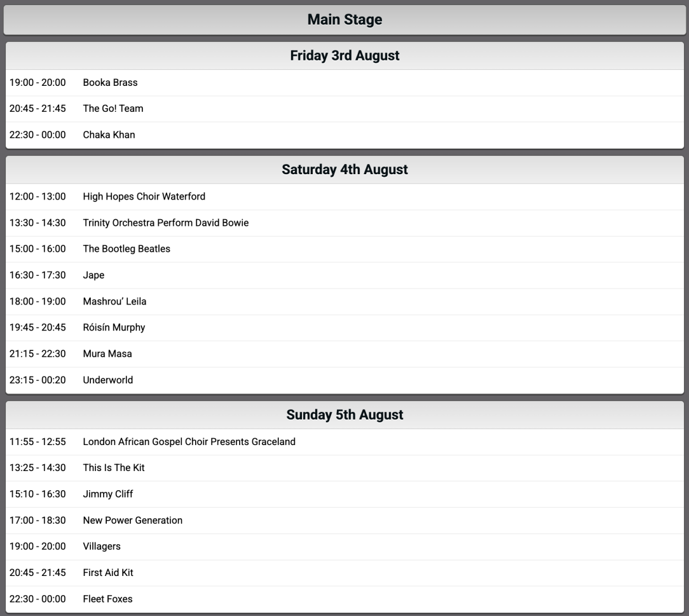This screenshot has width=689, height=616.
Task: Select London African Gospel Choir Presents Graceland
Action: click(x=344, y=442)
